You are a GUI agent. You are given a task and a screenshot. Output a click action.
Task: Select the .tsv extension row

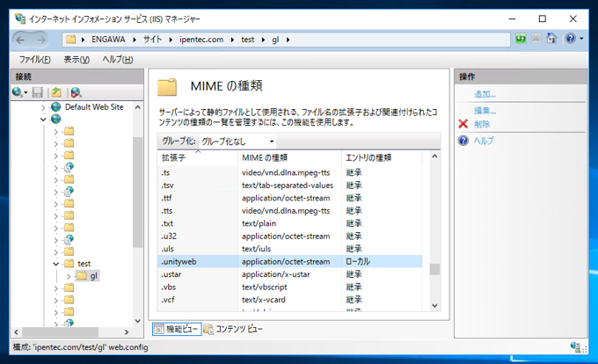pos(290,186)
